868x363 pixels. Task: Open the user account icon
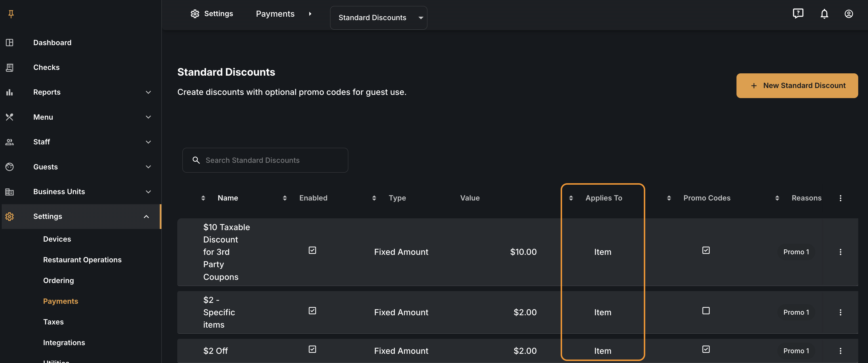pyautogui.click(x=848, y=14)
